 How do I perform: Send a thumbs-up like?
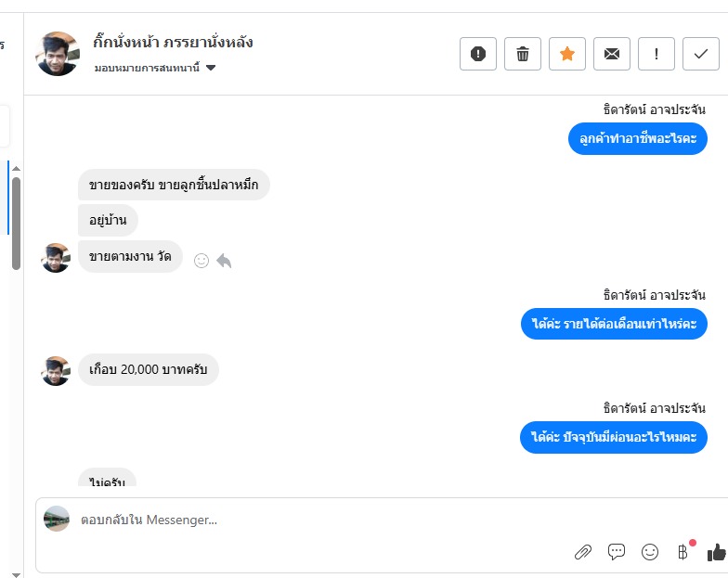pyautogui.click(x=716, y=552)
